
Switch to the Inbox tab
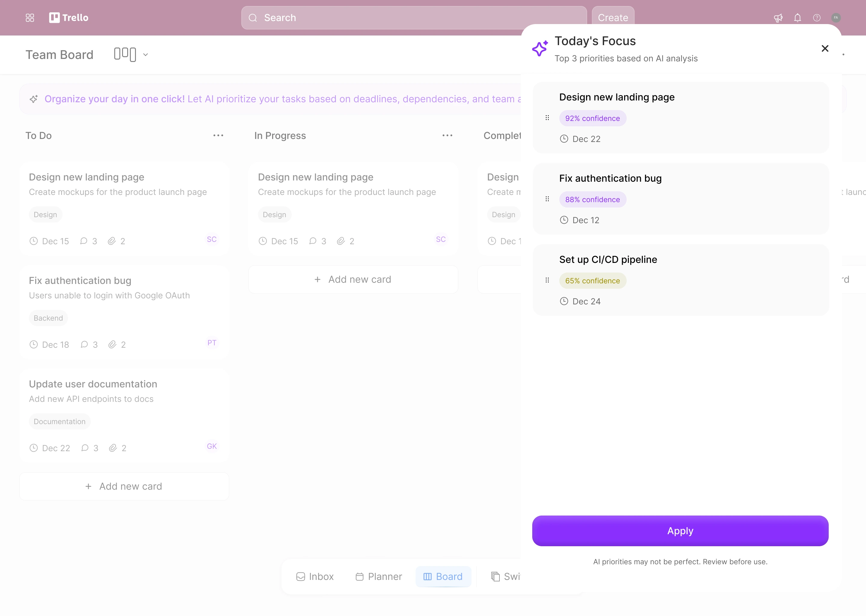tap(315, 577)
